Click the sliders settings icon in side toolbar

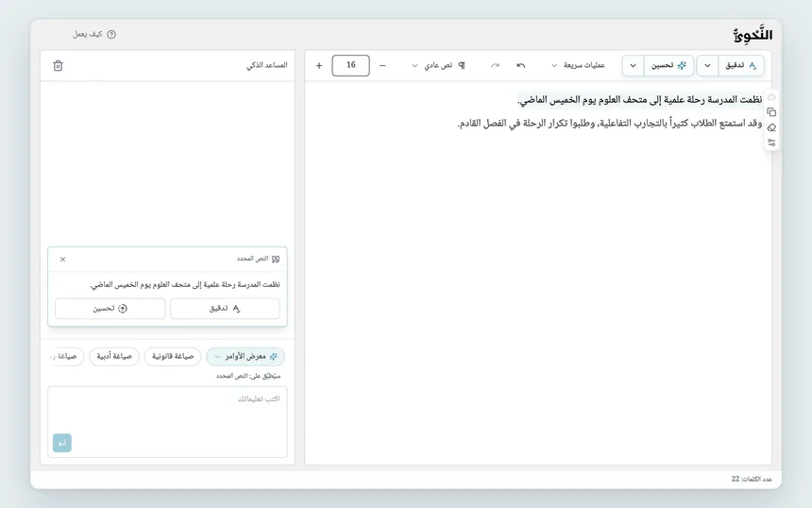click(771, 143)
